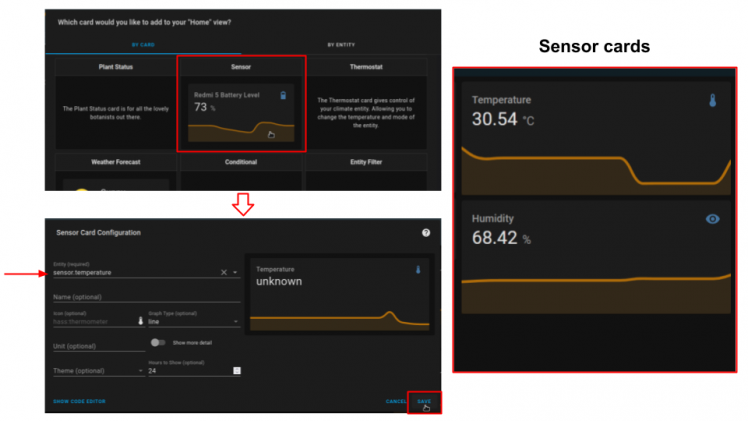The width and height of the screenshot is (748, 421).
Task: Open the Theme dropdown
Action: (x=141, y=371)
